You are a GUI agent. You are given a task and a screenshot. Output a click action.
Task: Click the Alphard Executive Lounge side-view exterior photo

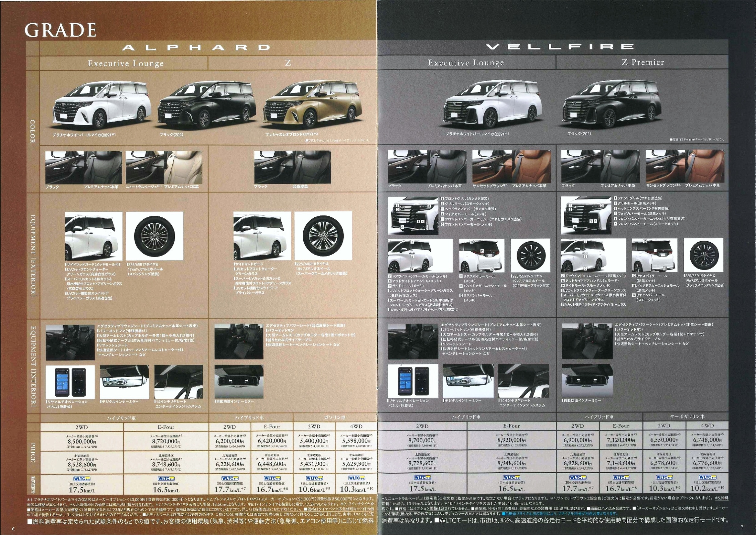94,236
